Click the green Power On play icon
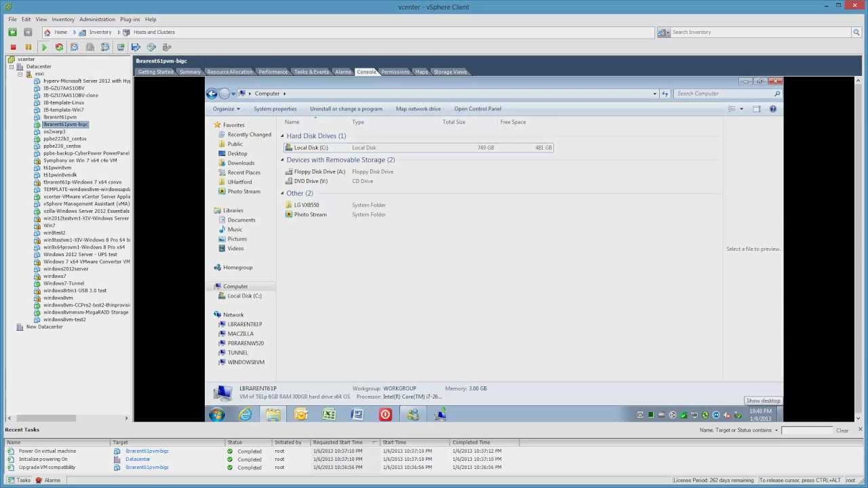Screen dimensions: 868x488 (x=44, y=47)
